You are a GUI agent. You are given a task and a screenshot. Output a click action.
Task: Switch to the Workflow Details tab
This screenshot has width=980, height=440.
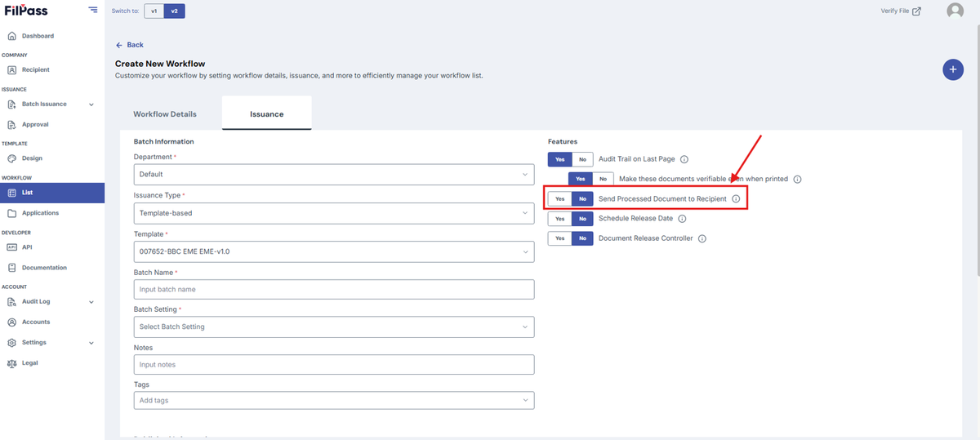tap(165, 113)
